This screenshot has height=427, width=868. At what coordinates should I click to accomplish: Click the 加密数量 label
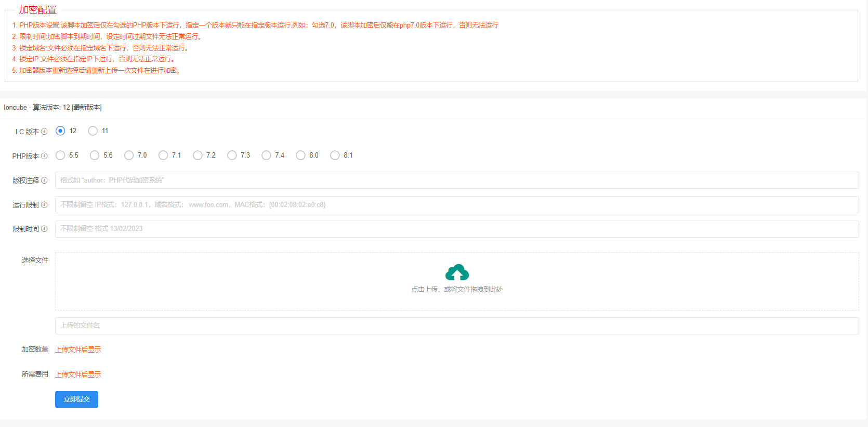(x=35, y=350)
